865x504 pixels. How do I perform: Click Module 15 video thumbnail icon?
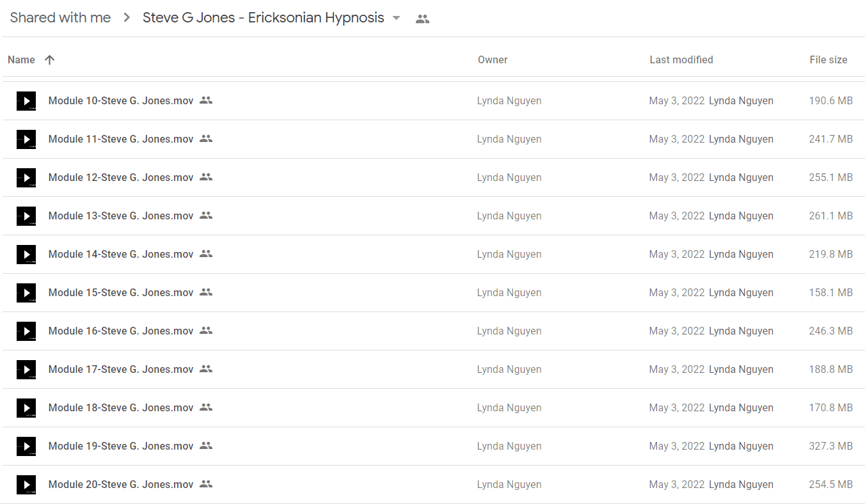(x=26, y=292)
